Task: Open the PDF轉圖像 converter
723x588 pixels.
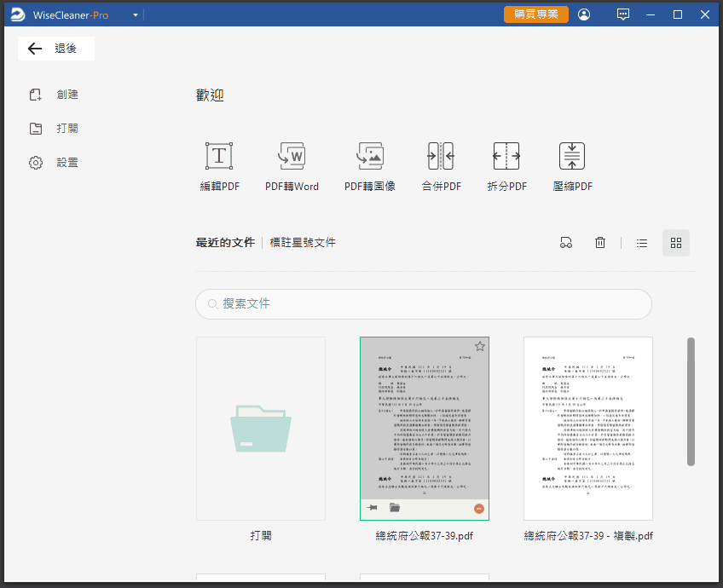Action: [369, 167]
